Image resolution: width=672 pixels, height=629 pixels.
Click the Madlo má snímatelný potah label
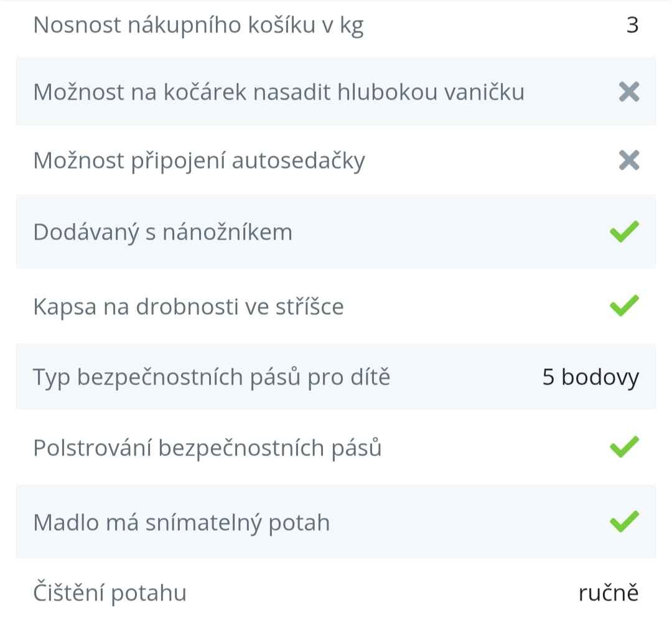[x=181, y=523]
